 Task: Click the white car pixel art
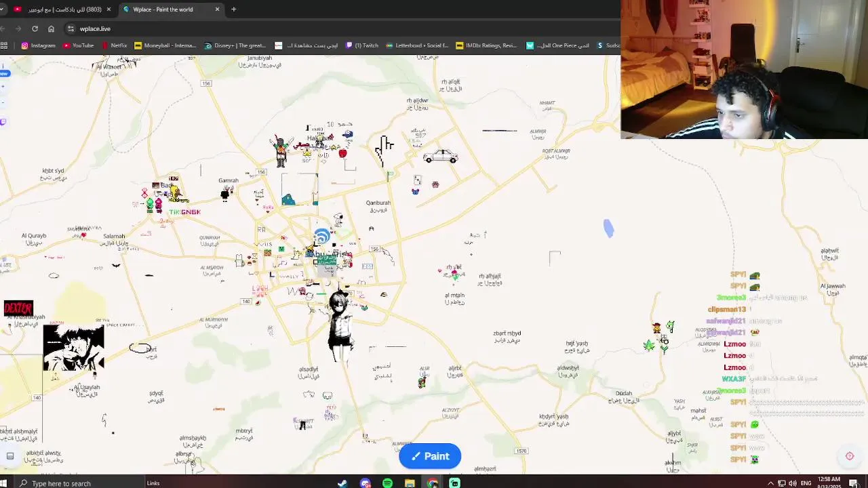[440, 157]
